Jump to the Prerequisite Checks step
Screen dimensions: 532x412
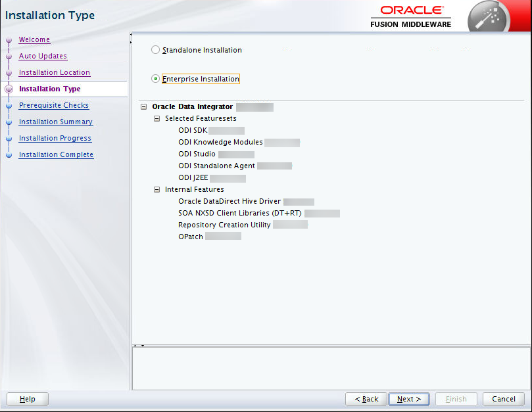[53, 105]
